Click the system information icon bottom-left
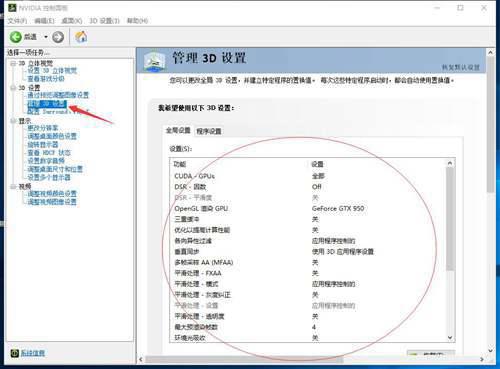Screen dimensions: 500x369 click(14, 353)
